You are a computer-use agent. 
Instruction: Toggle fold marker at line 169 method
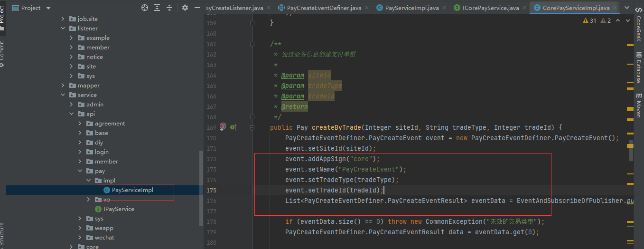click(252, 127)
